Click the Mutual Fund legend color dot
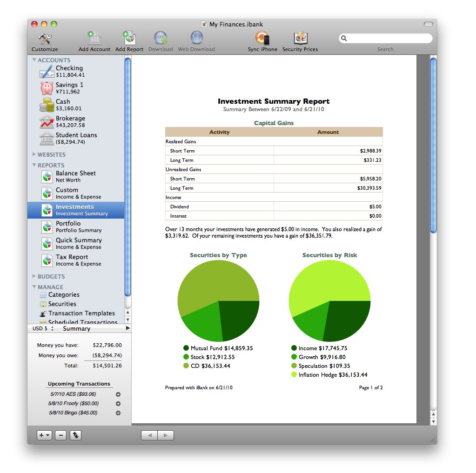The width and height of the screenshot is (476, 473). 186,348
